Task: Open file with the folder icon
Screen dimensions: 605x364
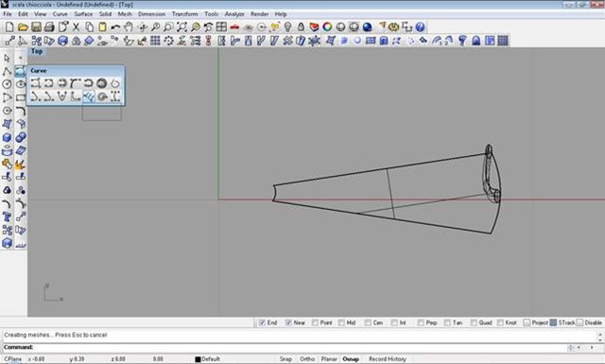Action: 23,27
